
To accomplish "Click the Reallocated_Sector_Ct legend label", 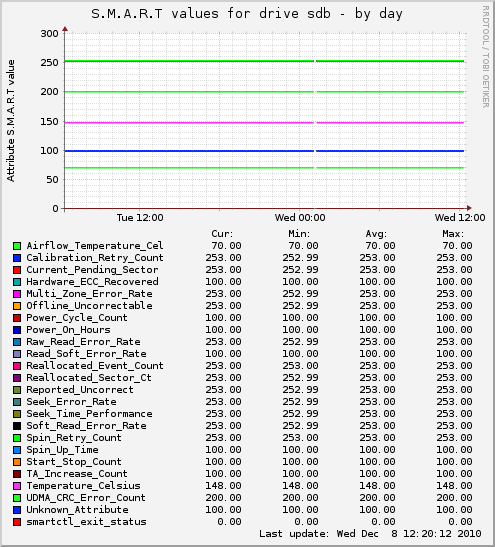I will coord(89,378).
